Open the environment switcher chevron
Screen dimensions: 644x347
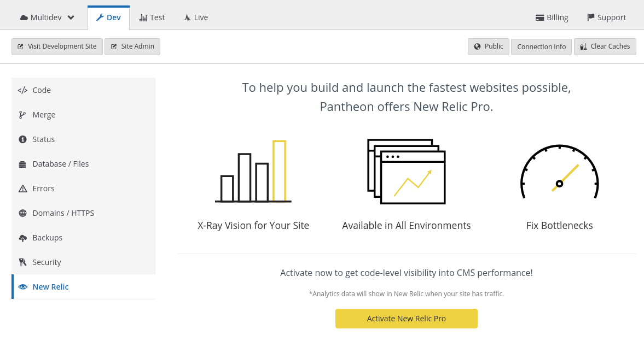pos(71,17)
